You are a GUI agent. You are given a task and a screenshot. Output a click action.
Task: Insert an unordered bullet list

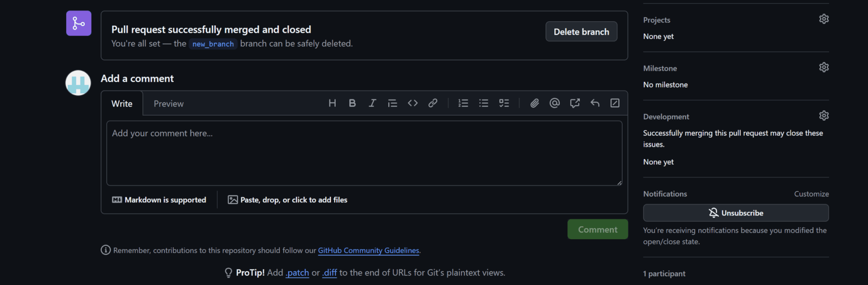[484, 103]
